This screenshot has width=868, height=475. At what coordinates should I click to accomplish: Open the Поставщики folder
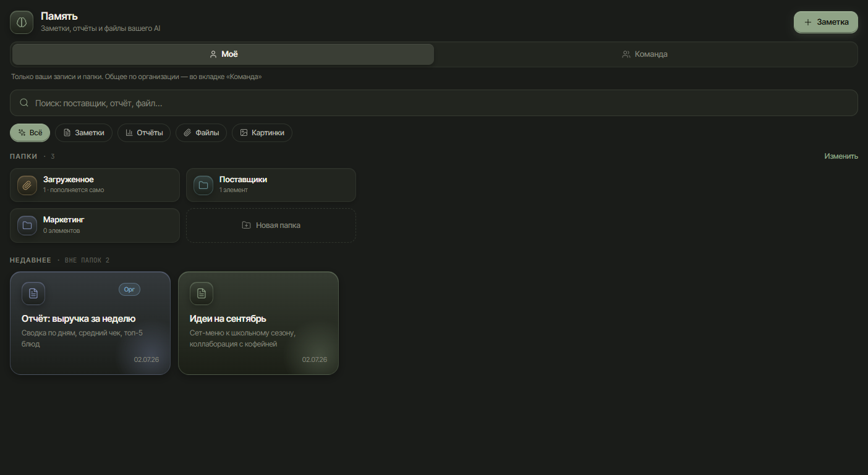tap(271, 185)
